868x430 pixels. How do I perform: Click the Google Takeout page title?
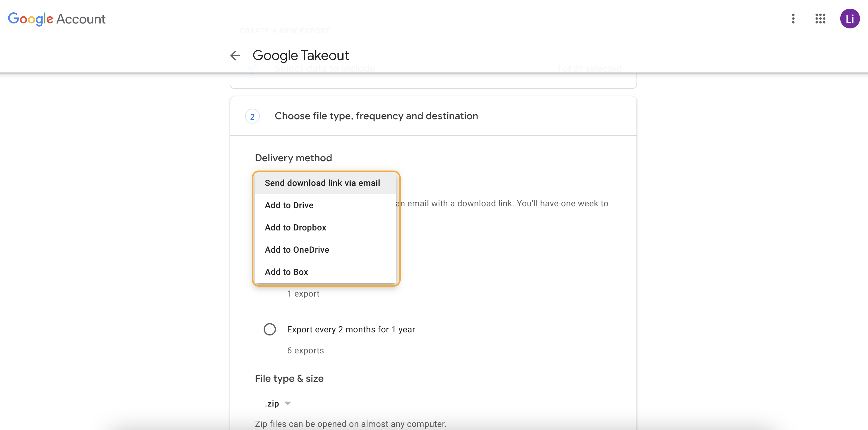coord(301,55)
